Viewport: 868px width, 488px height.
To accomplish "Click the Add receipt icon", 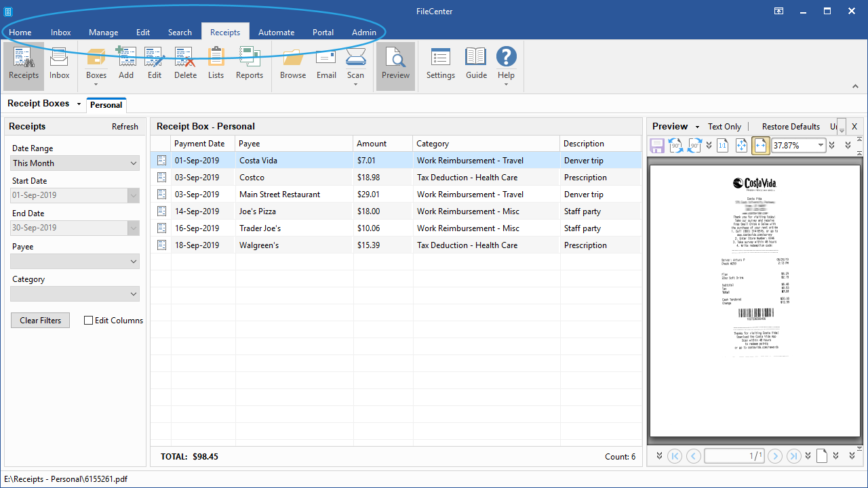I will (126, 64).
